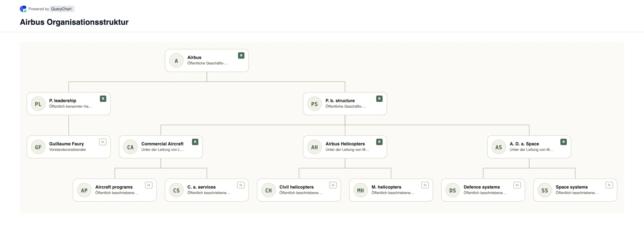This screenshot has width=644, height=233.
Task: Select the CA avatar circle
Action: tap(130, 147)
